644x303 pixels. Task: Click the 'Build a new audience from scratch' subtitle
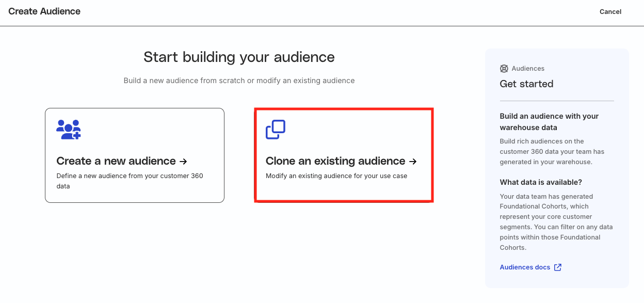[x=239, y=81]
